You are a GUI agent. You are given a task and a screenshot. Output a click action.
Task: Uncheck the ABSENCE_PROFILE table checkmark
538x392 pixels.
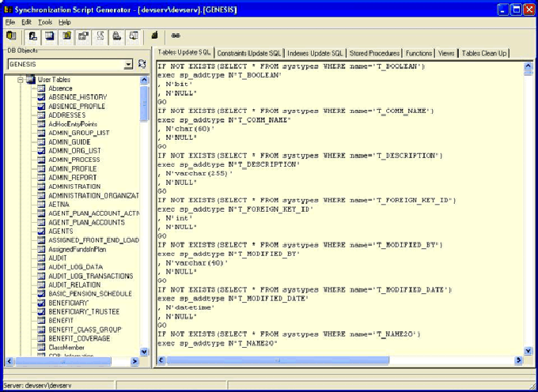click(41, 106)
